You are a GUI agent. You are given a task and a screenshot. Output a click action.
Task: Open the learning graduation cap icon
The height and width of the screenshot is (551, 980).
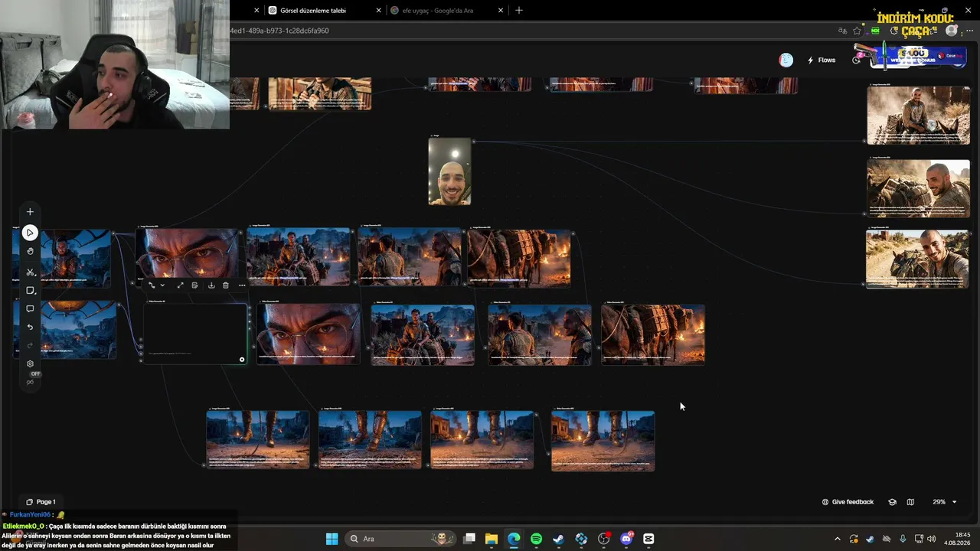pos(892,502)
